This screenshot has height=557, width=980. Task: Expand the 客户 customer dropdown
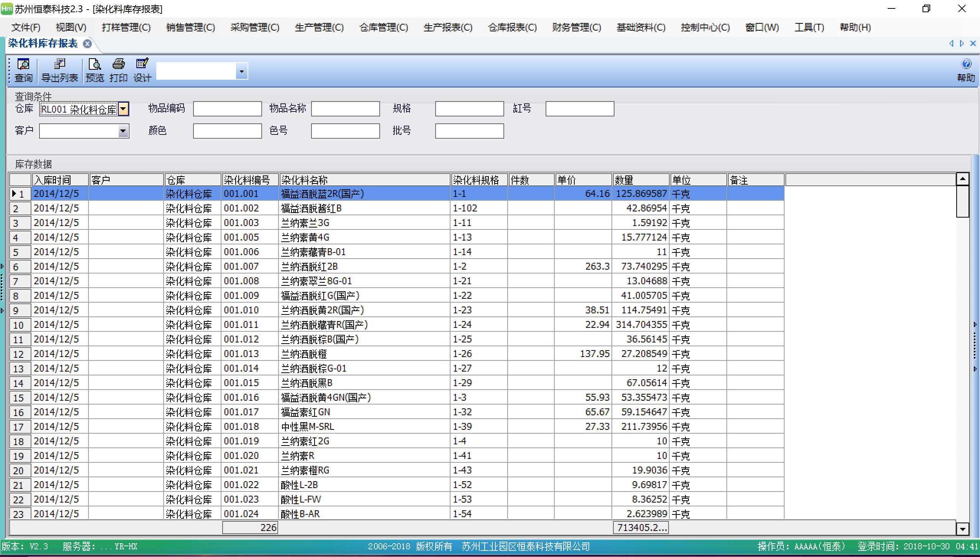point(123,131)
